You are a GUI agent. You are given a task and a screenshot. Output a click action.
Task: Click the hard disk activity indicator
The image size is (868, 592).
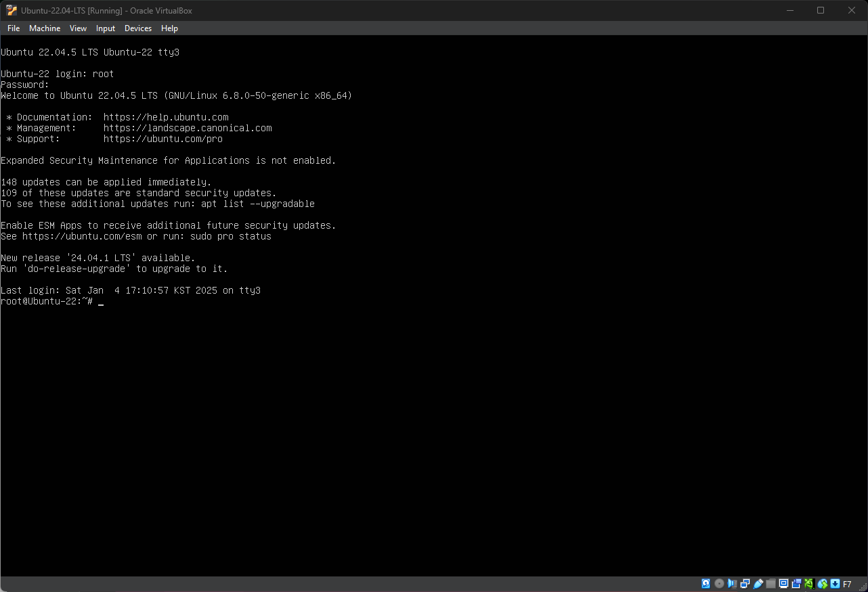click(x=706, y=584)
